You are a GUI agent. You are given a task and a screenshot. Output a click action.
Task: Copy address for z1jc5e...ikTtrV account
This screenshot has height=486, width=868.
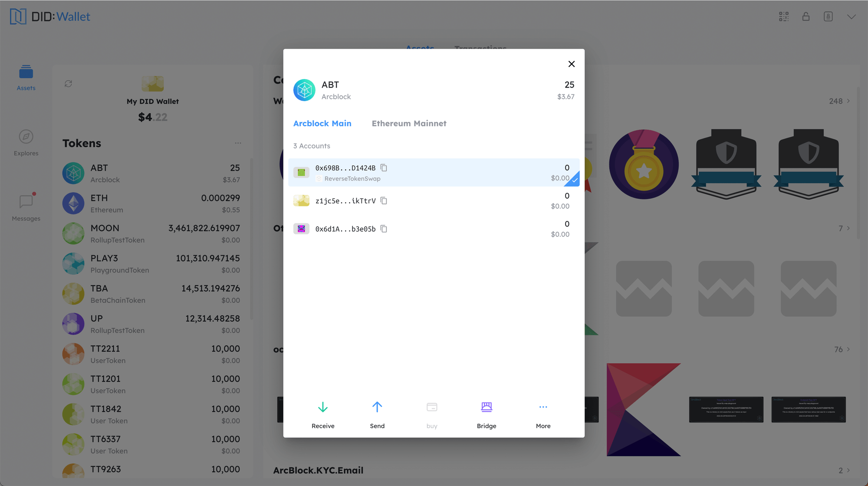pos(384,200)
